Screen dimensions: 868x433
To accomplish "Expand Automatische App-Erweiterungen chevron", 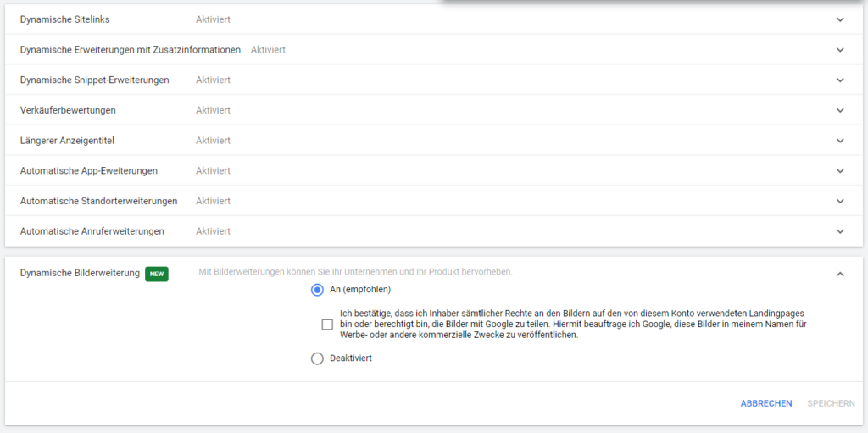I will coord(840,171).
